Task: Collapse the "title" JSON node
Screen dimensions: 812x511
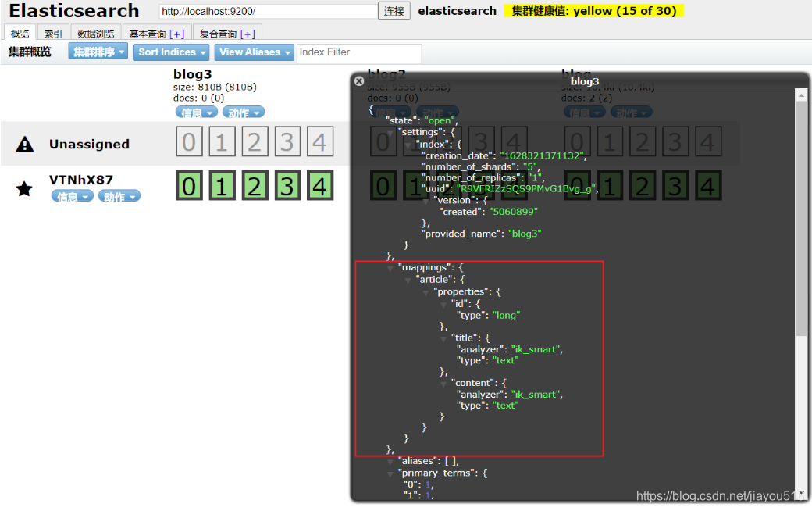Action: (443, 338)
